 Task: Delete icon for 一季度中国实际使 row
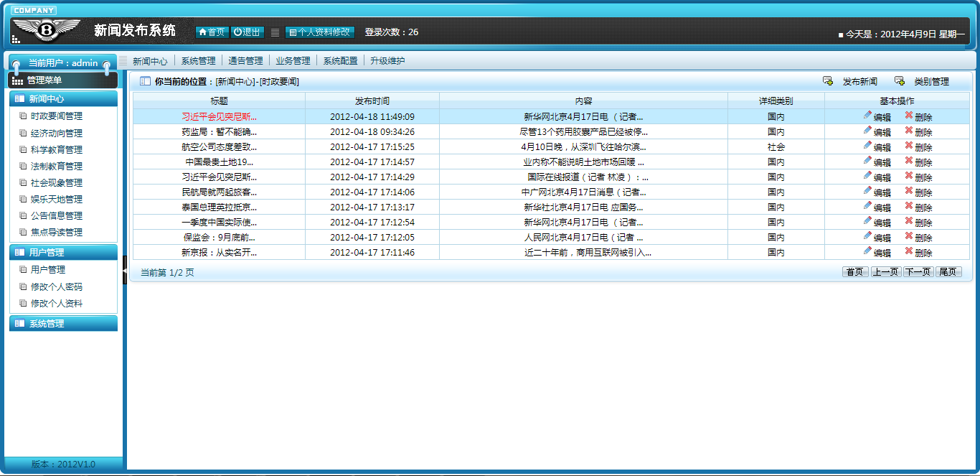tap(909, 221)
